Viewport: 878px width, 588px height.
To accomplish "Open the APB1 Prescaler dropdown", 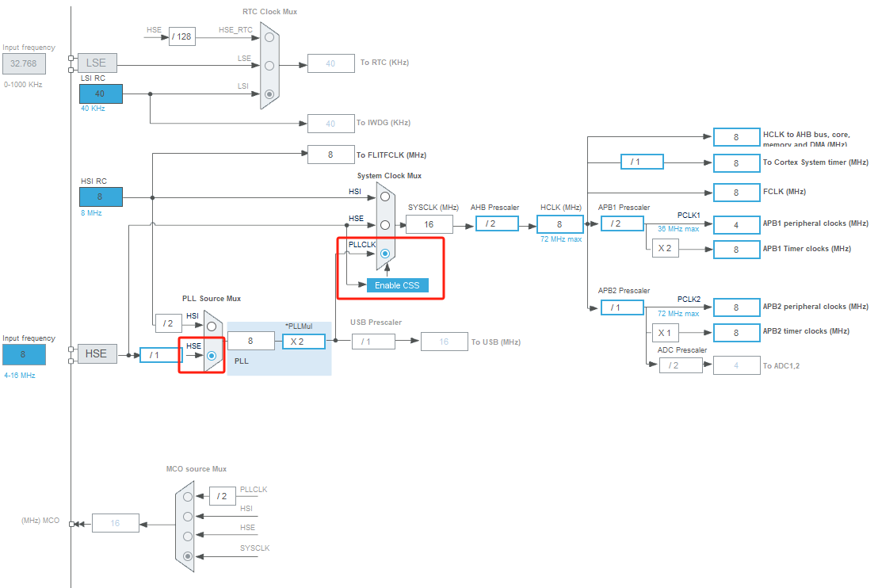I will (622, 223).
